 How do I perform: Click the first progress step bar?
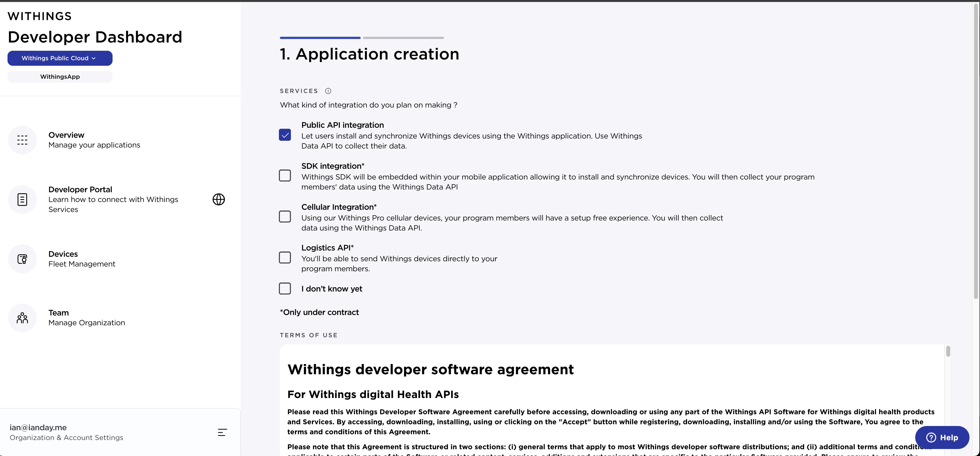click(x=320, y=38)
